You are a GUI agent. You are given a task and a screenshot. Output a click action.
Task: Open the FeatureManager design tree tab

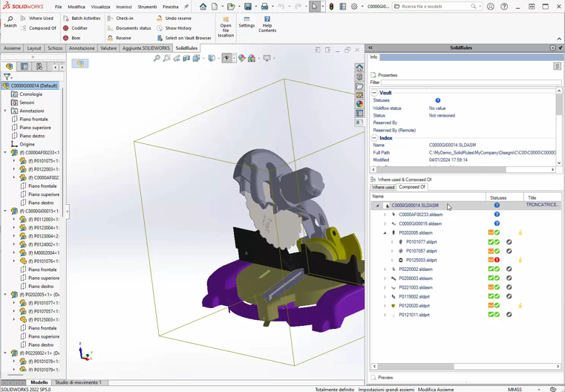tap(10, 67)
